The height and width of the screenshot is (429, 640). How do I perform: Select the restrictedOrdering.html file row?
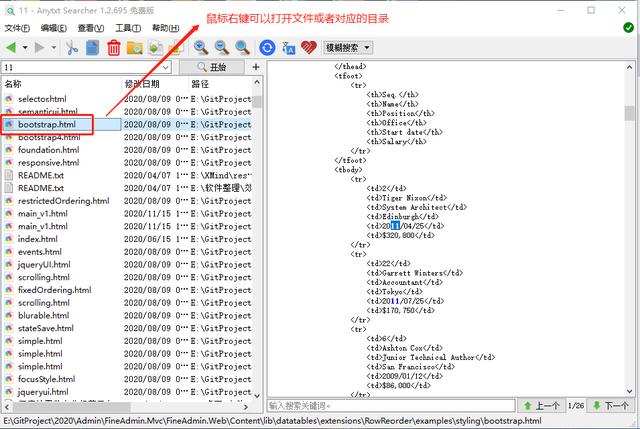coord(127,201)
